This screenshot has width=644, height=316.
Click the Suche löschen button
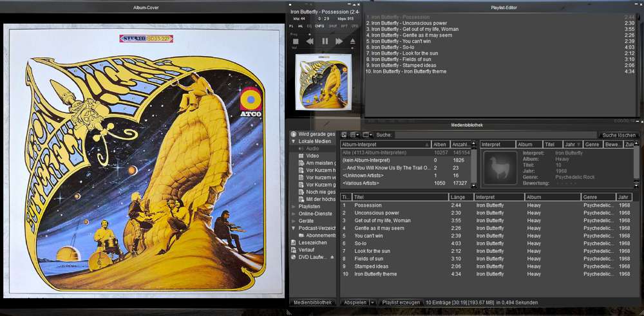[618, 135]
